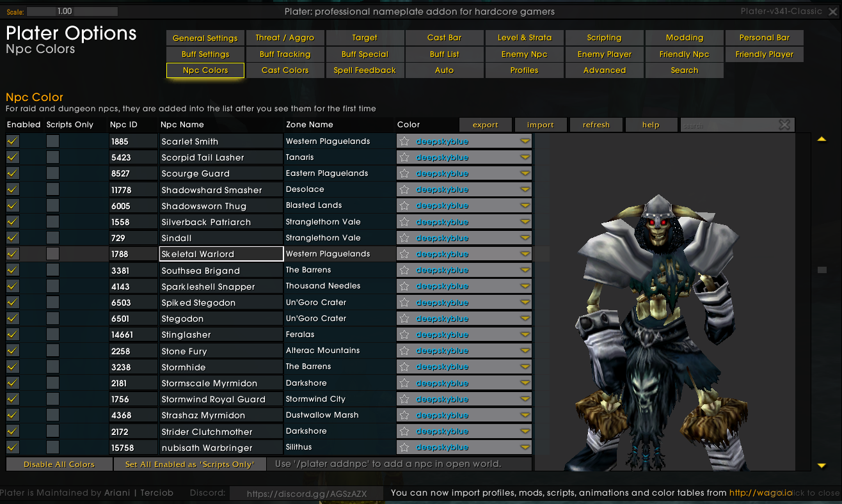842x504 pixels.
Task: Click the star icon in Scarlet Smith row
Action: 404,141
